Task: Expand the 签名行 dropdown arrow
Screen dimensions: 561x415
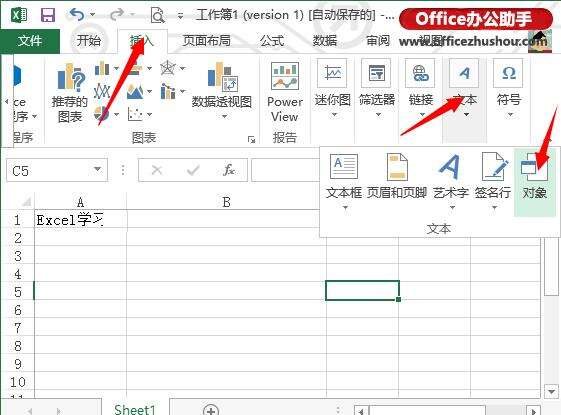Action: coord(494,208)
